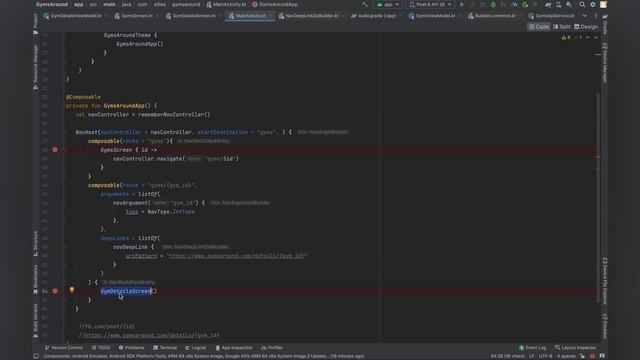This screenshot has height=360, width=640.
Task: Open the Bookmarks side panel
Action: pyautogui.click(x=36, y=279)
